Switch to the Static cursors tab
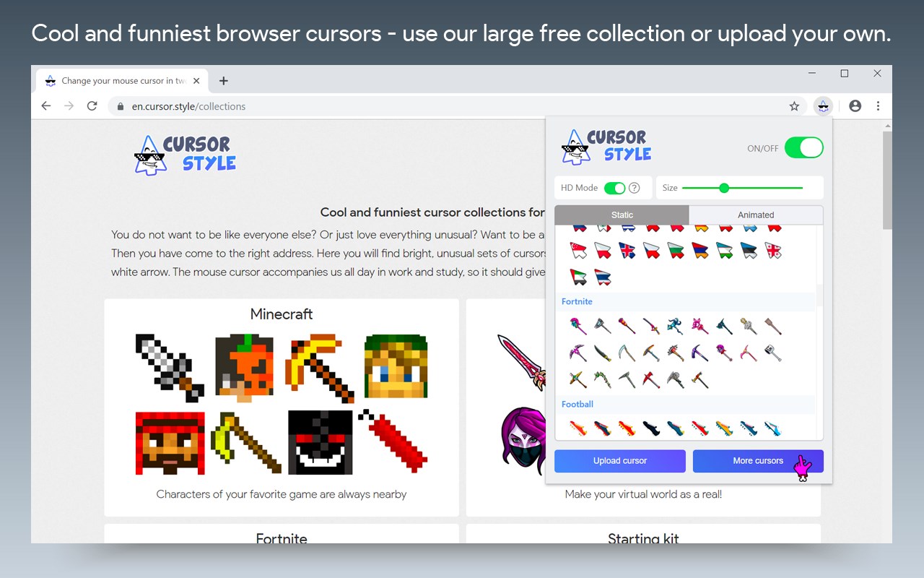 click(x=622, y=215)
